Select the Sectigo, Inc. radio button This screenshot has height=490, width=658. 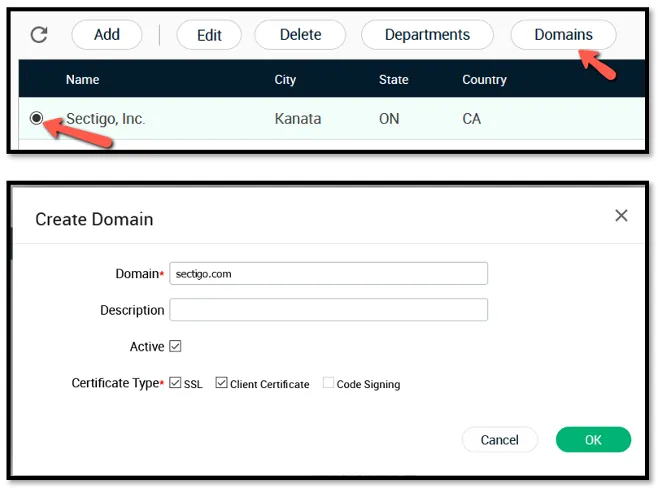[37, 118]
